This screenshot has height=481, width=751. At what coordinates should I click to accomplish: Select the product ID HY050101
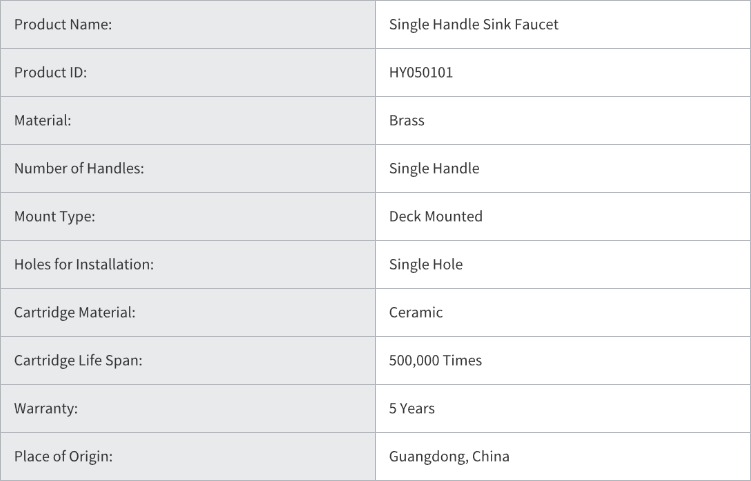421,73
